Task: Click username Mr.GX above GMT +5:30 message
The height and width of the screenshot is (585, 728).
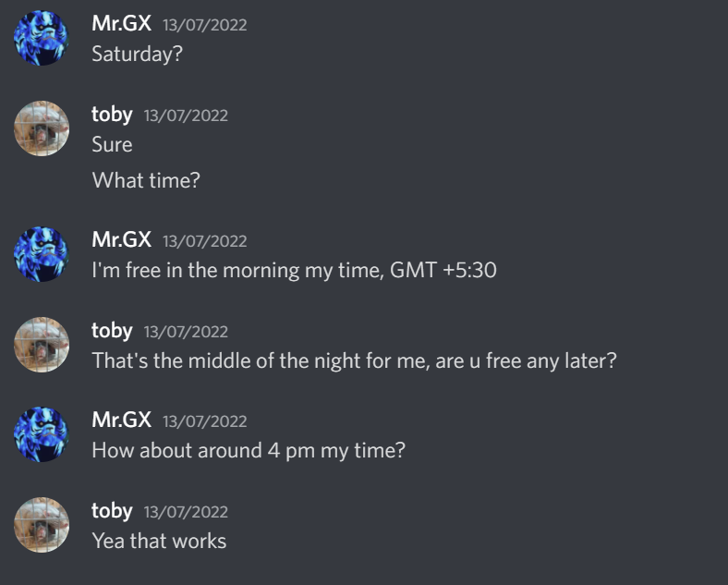Action: point(122,239)
